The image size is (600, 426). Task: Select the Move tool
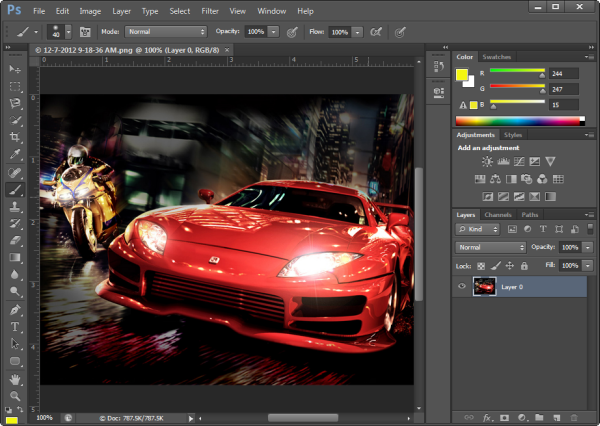[15, 69]
